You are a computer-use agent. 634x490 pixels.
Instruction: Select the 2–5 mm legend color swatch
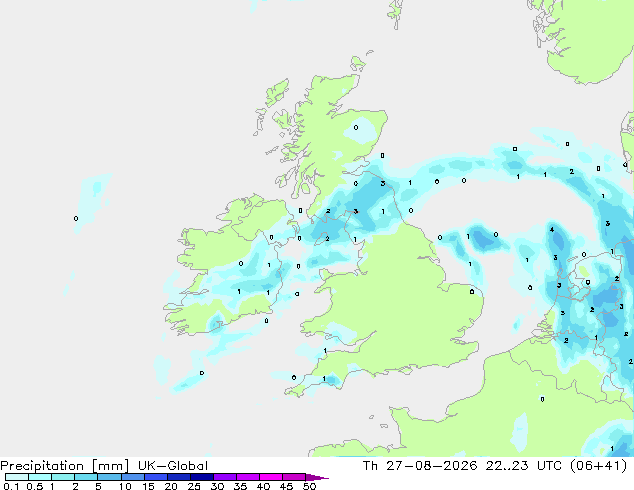click(86, 477)
